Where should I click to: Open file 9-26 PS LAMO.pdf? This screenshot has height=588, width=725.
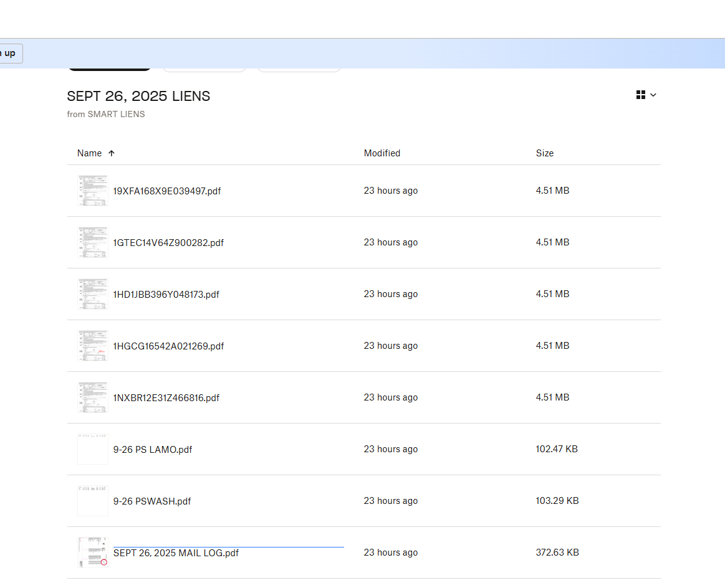click(x=153, y=450)
